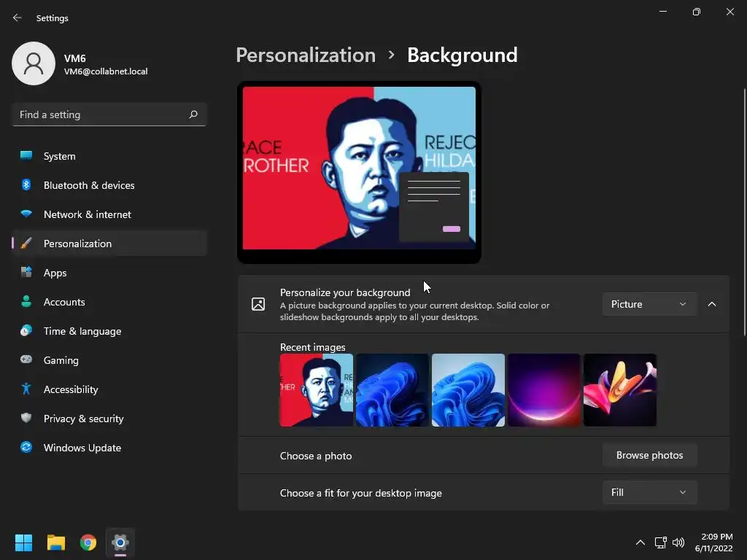Open the Fill desktop fit dropdown
Image resolution: width=747 pixels, height=560 pixels.
tap(649, 492)
